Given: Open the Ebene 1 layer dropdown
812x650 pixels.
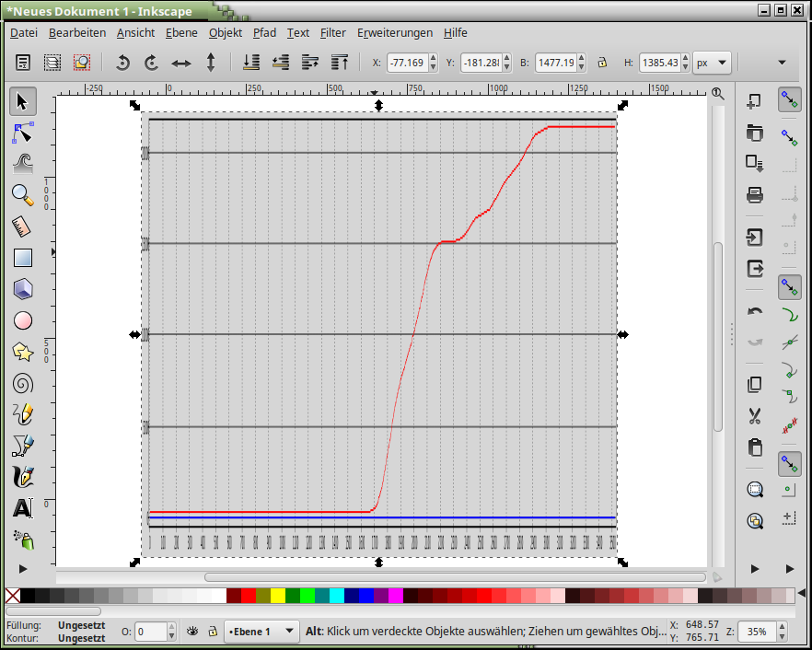Looking at the screenshot, I should pos(263,632).
